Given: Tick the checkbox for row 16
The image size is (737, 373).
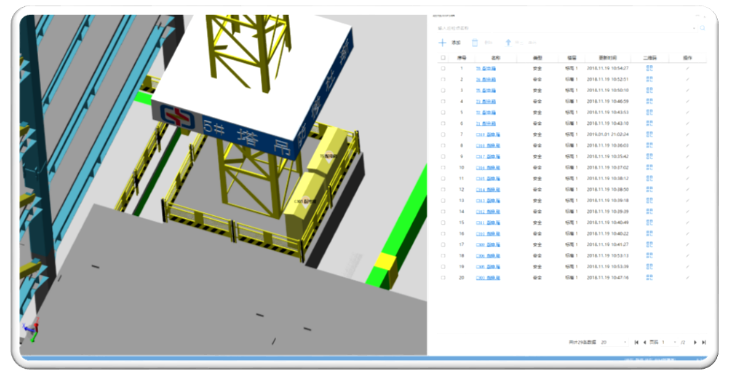Looking at the screenshot, I should coord(443,234).
